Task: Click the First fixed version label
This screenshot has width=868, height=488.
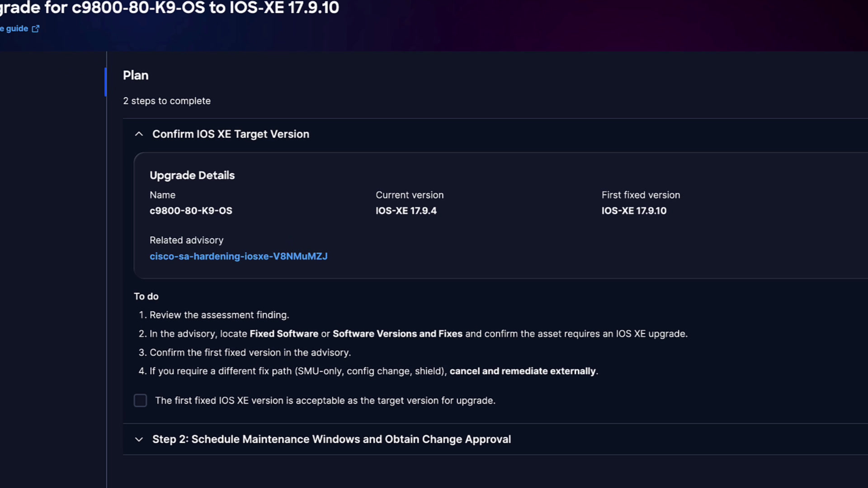Action: coord(641,195)
